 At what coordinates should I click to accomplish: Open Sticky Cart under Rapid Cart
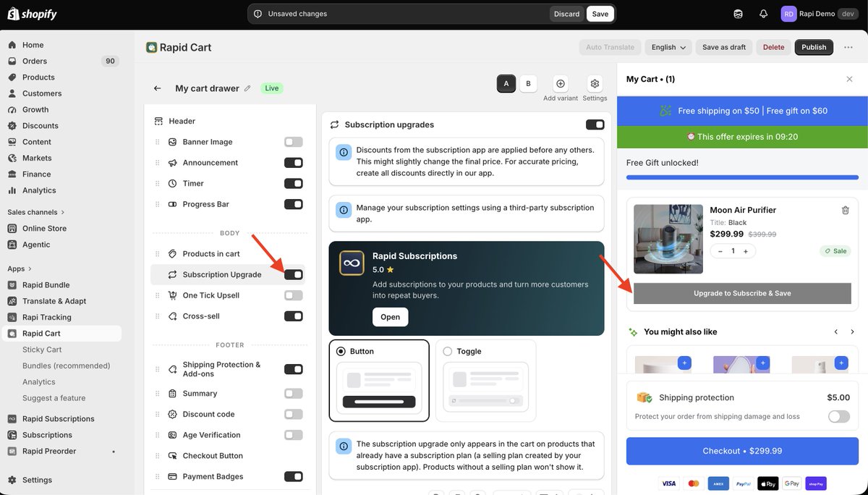coord(42,350)
